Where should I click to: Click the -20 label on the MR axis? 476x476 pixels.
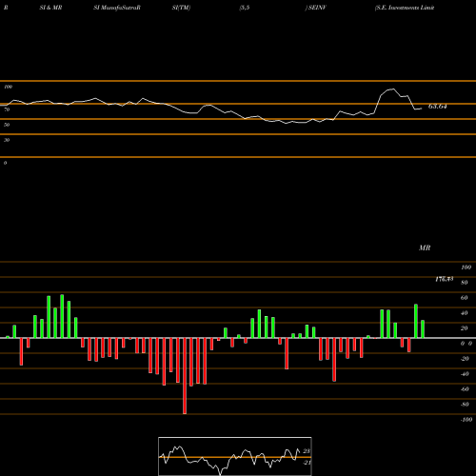pyautogui.click(x=465, y=359)
